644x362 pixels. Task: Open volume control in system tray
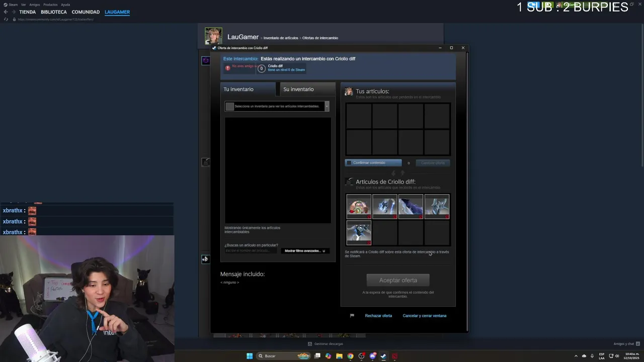[617, 356]
